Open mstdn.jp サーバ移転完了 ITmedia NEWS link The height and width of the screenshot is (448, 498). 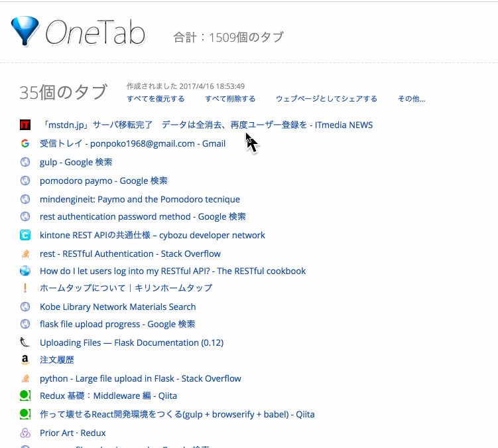pos(206,125)
